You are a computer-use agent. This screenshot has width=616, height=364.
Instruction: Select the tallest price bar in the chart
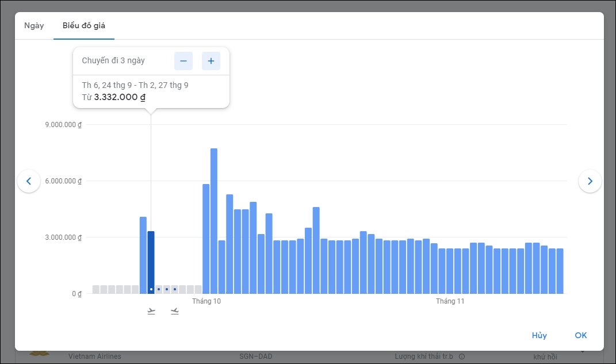(214, 221)
